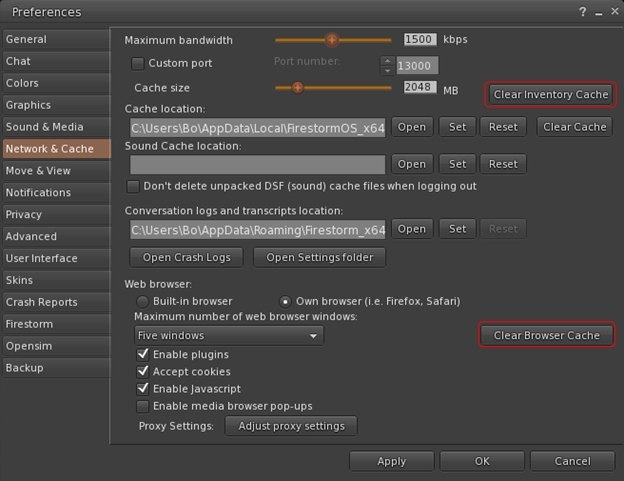Click the Cache size slider handle

[297, 88]
